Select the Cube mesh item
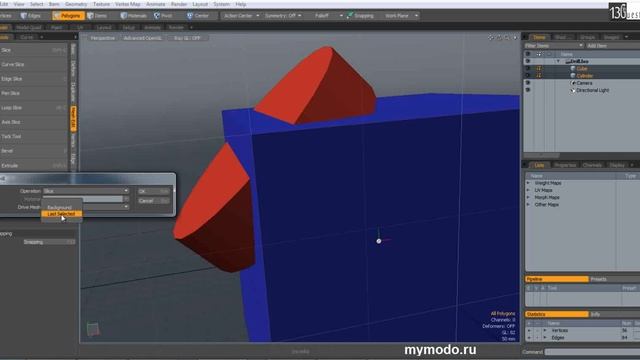640x360 pixels. 582,69
